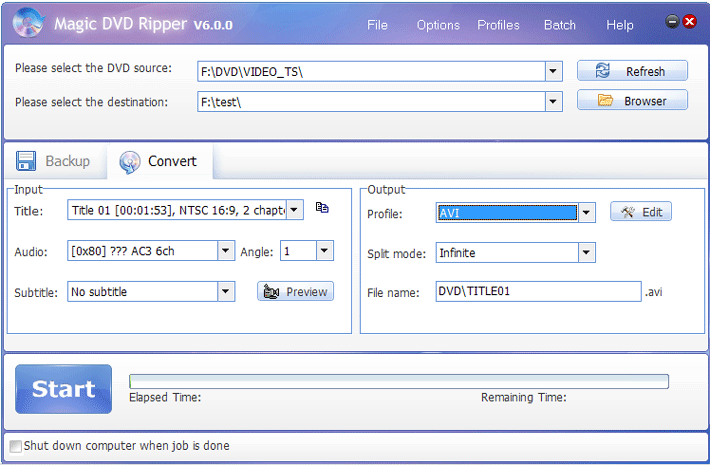This screenshot has width=710, height=465.
Task: Click the camera icon on Preview button
Action: point(271,292)
